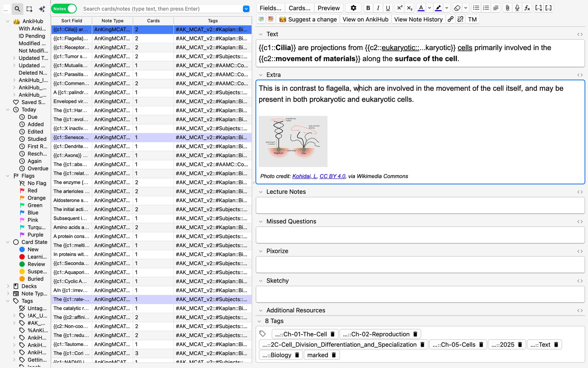Collapse the Extra field
This screenshot has width=588, height=368.
pyautogui.click(x=261, y=75)
